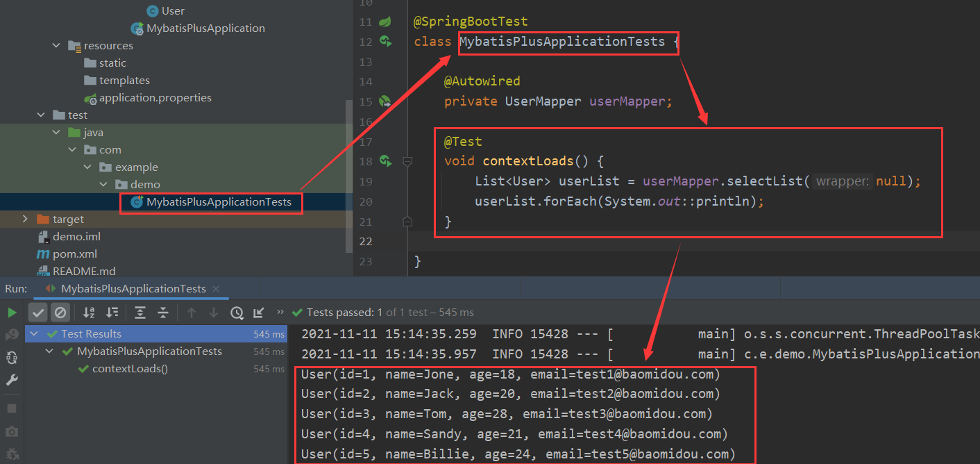Open run settings wrench icon
The image size is (980, 464).
click(12, 380)
